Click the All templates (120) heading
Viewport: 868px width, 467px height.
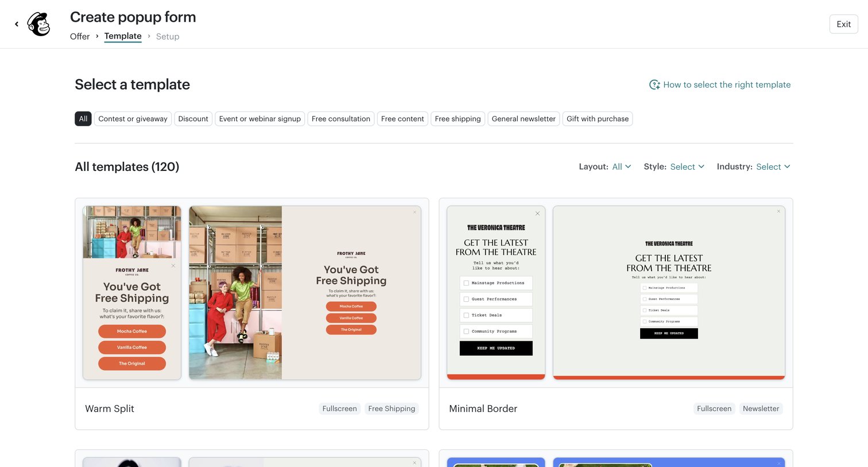(127, 167)
